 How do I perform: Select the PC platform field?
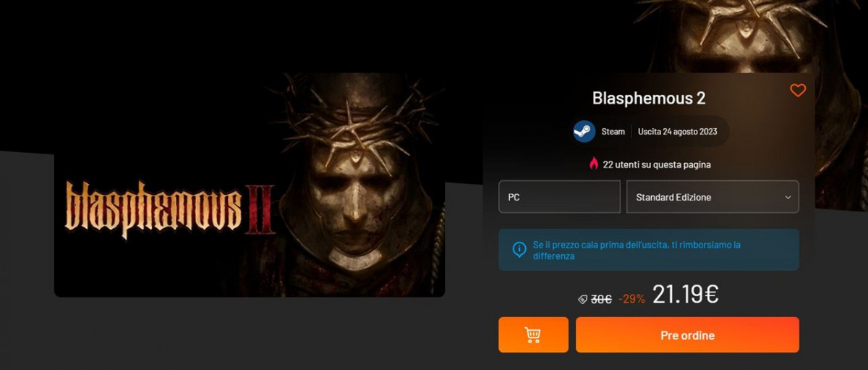(x=559, y=197)
